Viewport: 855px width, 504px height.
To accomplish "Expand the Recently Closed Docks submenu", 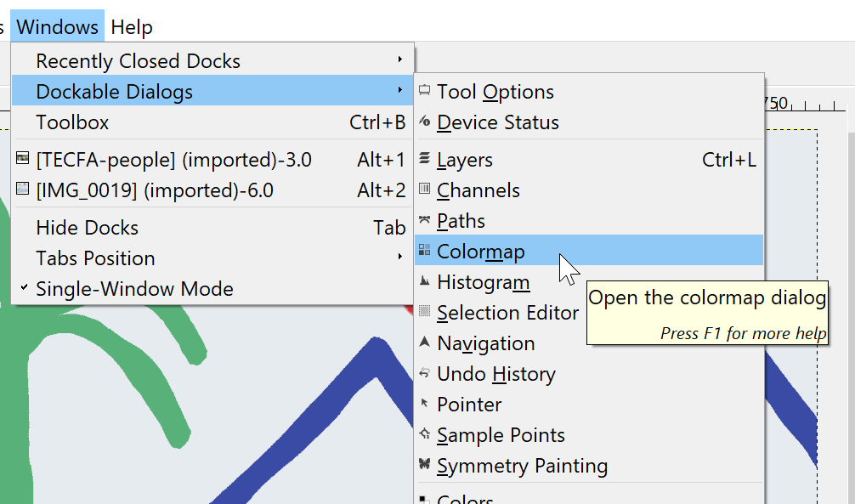I will point(399,61).
